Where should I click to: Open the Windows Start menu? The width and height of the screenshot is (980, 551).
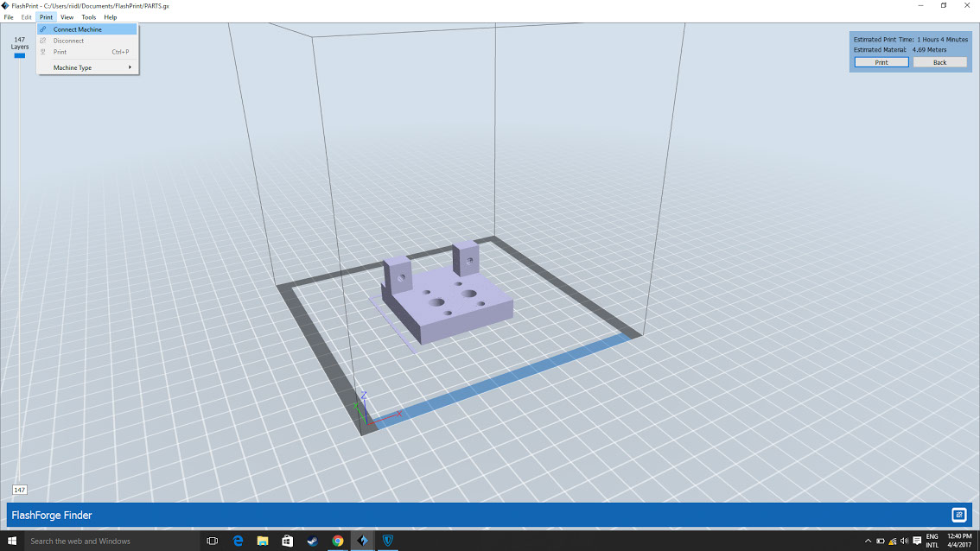(12, 541)
